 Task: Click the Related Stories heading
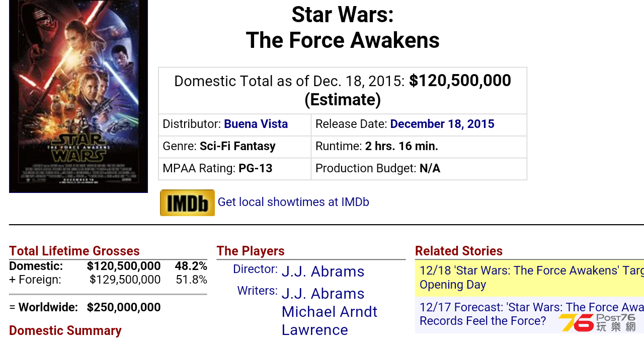pyautogui.click(x=459, y=251)
